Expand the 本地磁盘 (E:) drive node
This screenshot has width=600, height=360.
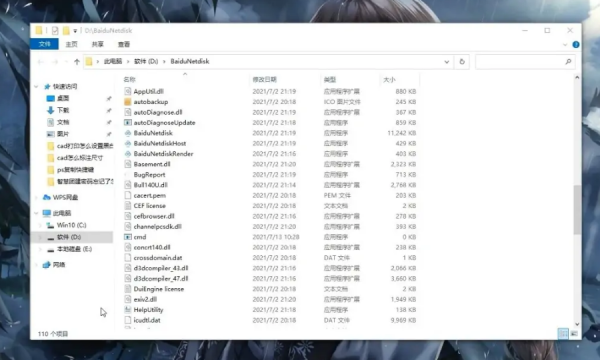pos(41,249)
